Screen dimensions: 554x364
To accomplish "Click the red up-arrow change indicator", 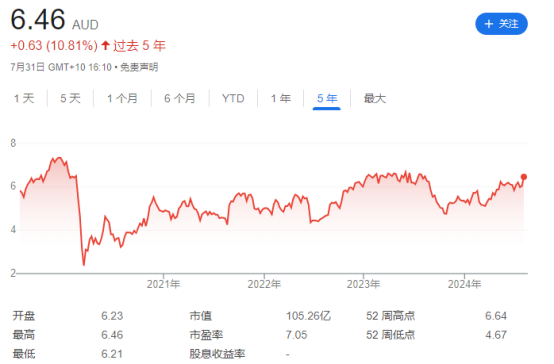I will 105,46.
